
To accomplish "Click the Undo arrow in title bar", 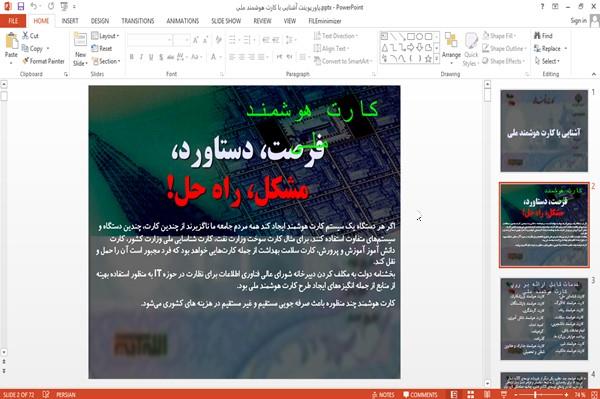I will (x=34, y=7).
